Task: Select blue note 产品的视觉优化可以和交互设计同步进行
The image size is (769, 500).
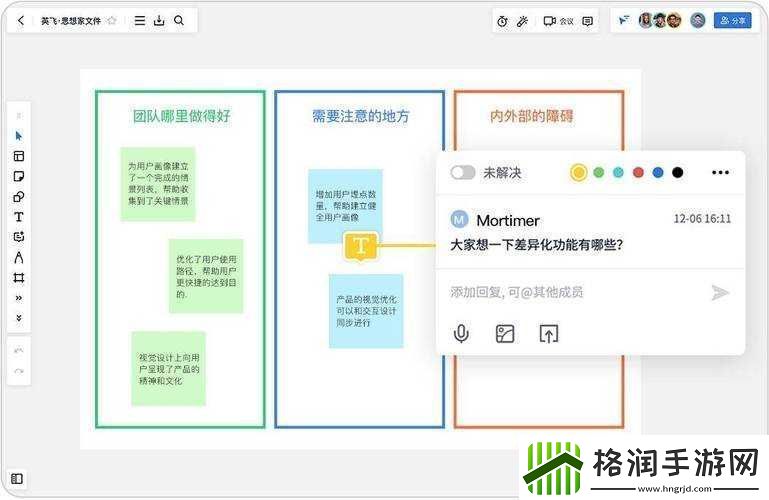Action: [x=366, y=311]
